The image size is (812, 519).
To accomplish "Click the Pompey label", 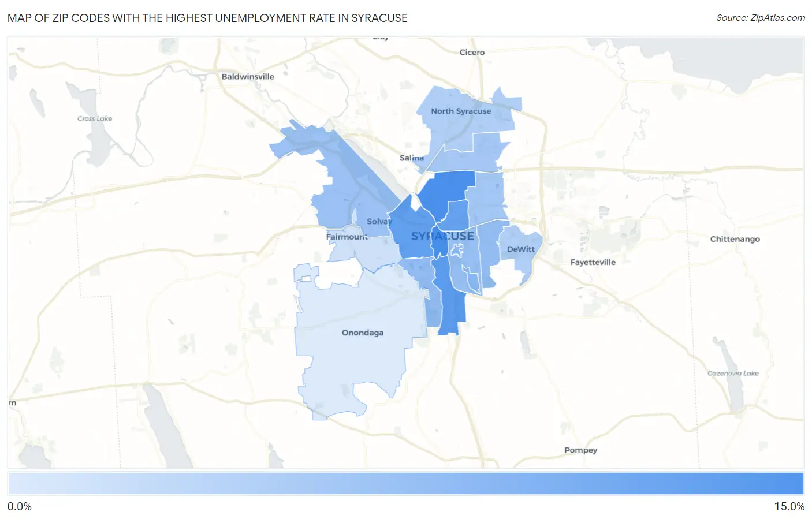I will pos(581,450).
